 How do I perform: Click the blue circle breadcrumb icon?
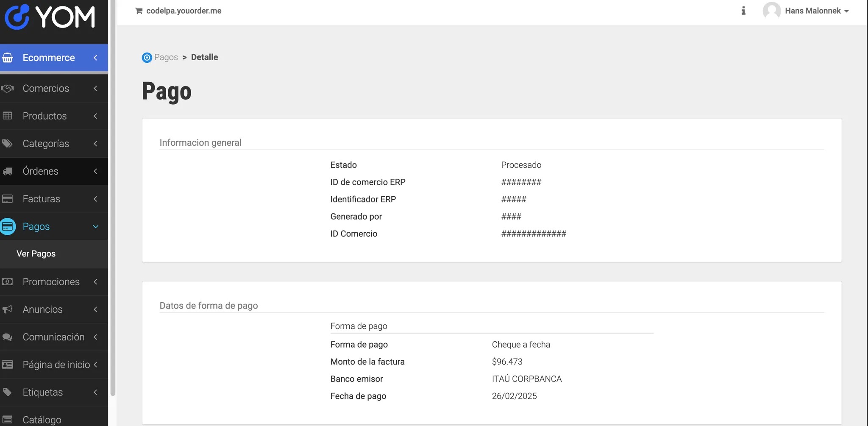[147, 58]
